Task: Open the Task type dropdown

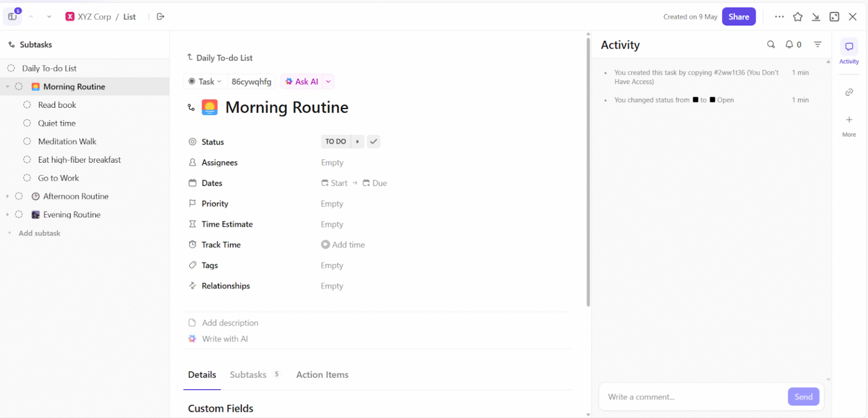Action: pos(205,81)
